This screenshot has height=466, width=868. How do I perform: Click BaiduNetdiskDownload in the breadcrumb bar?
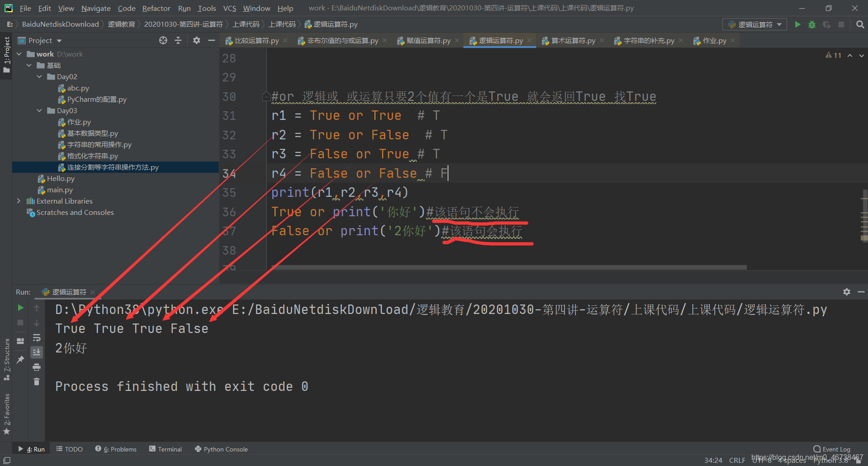point(60,24)
